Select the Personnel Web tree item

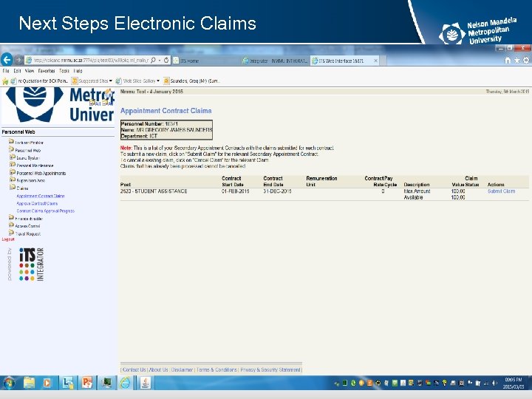pyautogui.click(x=28, y=150)
